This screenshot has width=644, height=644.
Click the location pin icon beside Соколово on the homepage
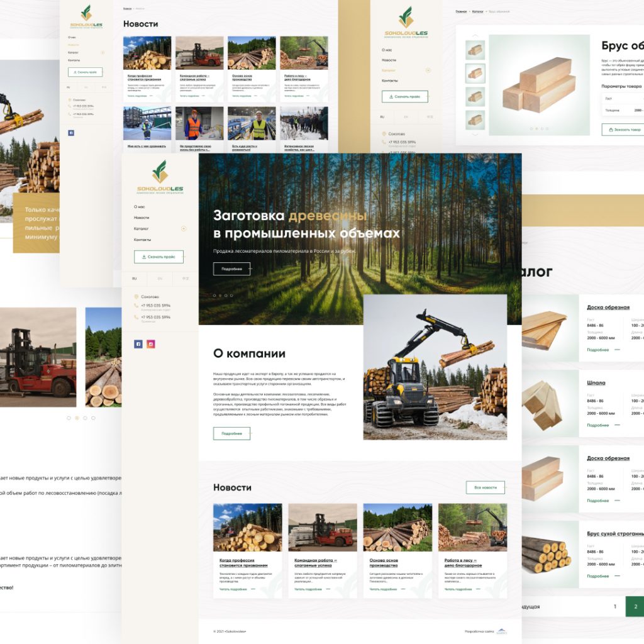click(136, 296)
